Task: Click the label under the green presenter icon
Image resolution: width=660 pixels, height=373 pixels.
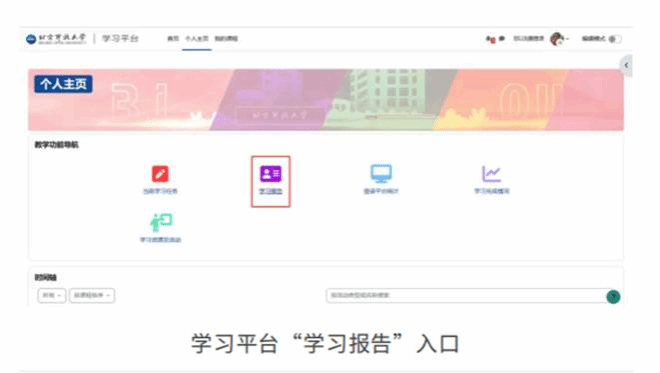Action: click(160, 240)
